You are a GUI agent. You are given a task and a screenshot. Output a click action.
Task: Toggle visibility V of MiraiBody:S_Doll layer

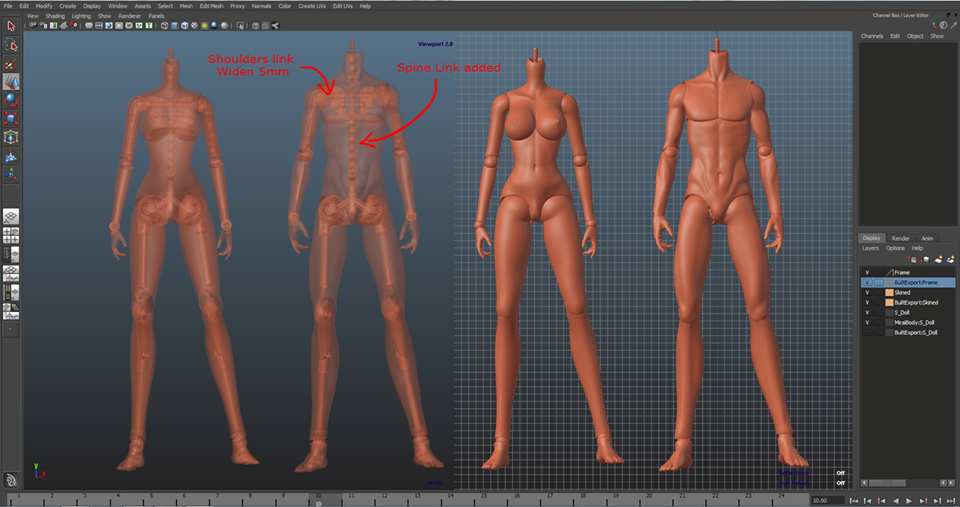(867, 322)
